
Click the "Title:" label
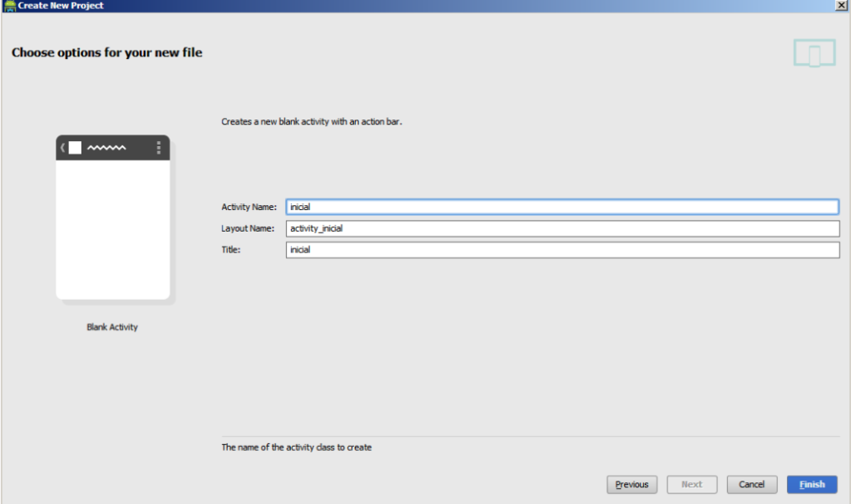pyautogui.click(x=231, y=249)
